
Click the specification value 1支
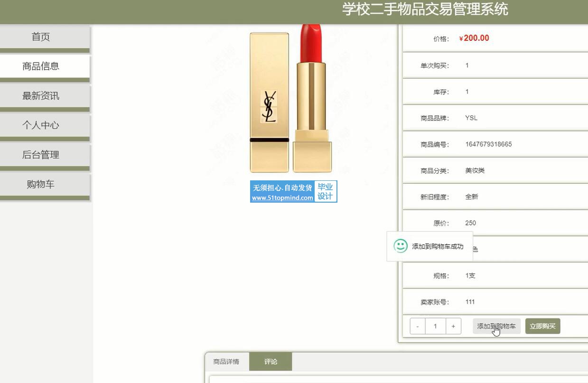pos(470,275)
